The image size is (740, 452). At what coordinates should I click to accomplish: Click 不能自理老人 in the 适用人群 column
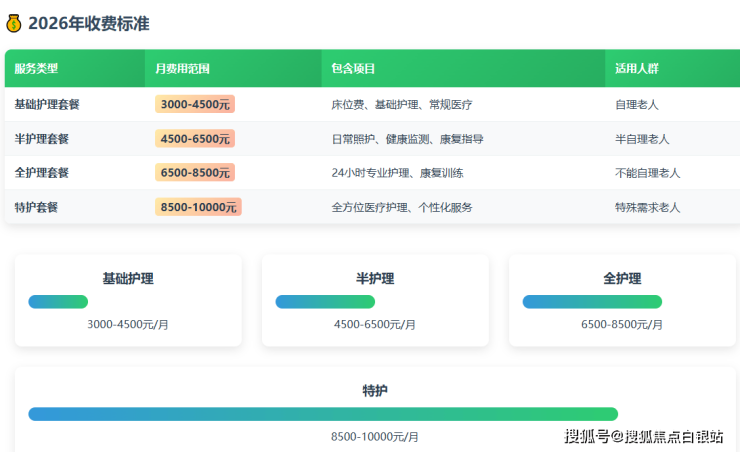tap(647, 173)
